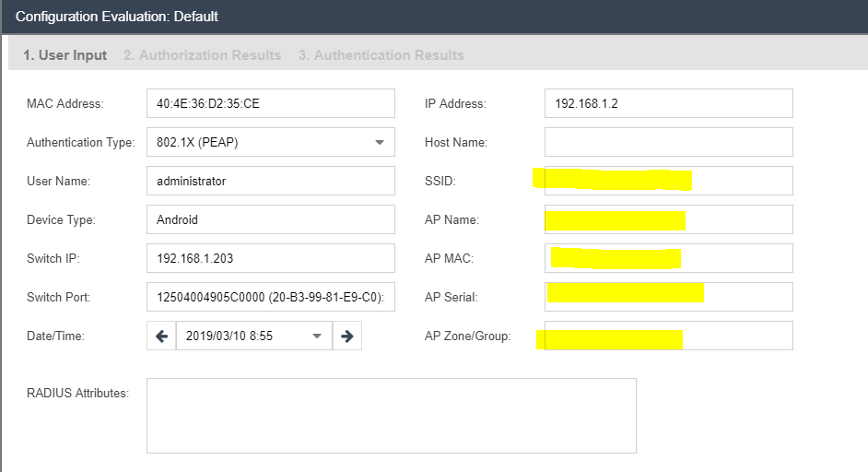Switch to the User Input tab
The image size is (868, 472).
(65, 55)
